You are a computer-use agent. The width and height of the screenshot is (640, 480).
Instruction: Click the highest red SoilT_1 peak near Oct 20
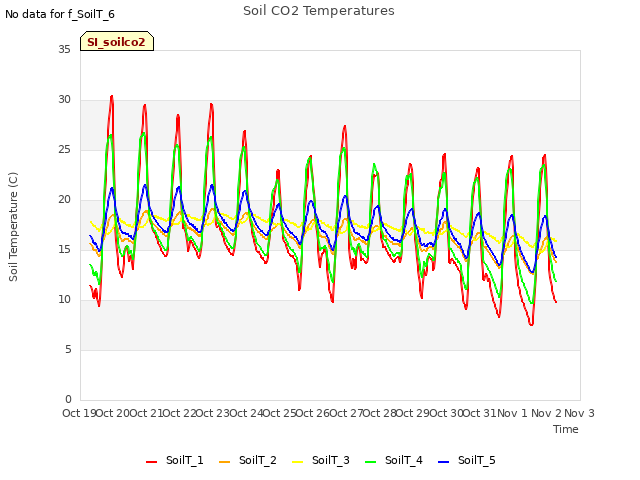112,96
